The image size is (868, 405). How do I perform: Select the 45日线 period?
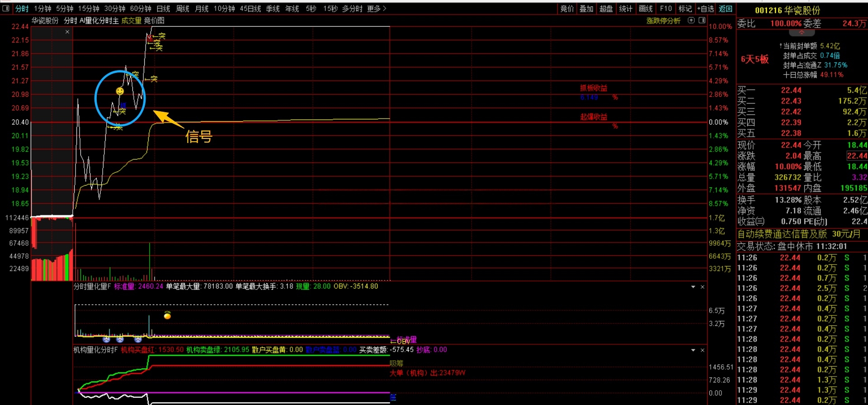coord(250,9)
